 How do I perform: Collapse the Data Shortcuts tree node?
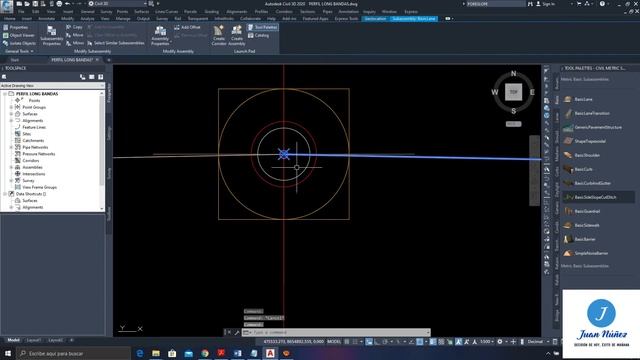coord(5,194)
